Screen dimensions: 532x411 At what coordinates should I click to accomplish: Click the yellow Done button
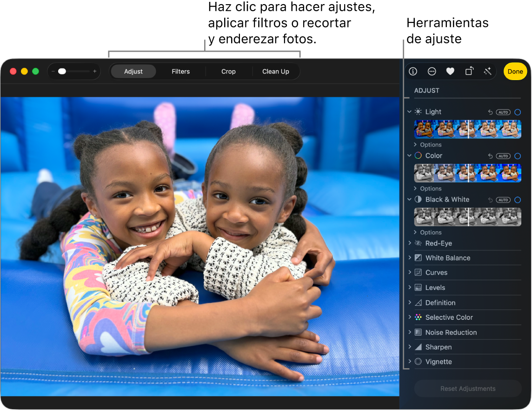pyautogui.click(x=515, y=71)
